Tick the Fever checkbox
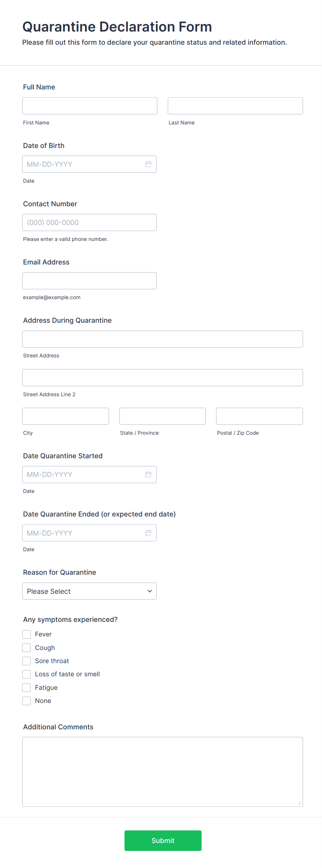This screenshot has width=322, height=868. coord(27,634)
